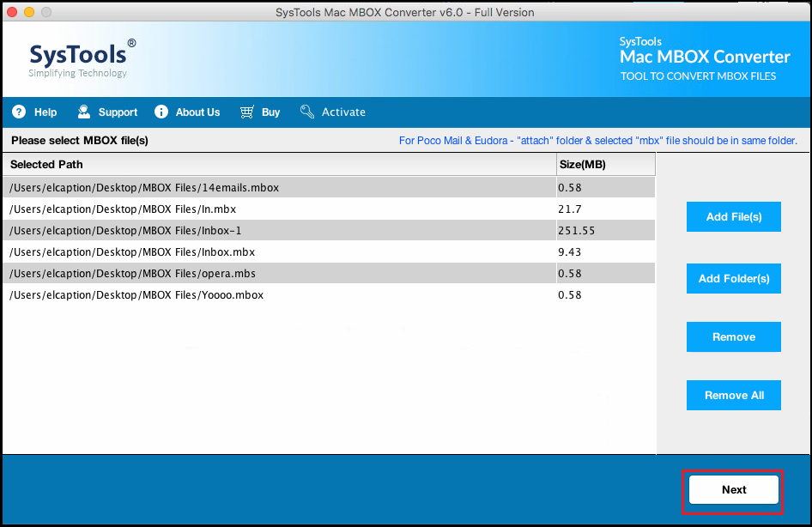The width and height of the screenshot is (812, 527).
Task: Open the About Us menu label
Action: coord(197,112)
